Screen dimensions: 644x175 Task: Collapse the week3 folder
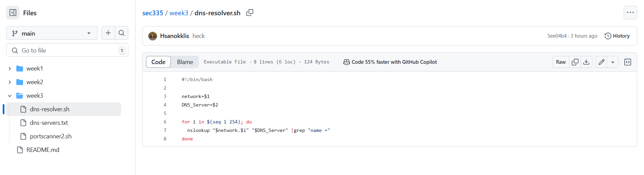coord(10,96)
